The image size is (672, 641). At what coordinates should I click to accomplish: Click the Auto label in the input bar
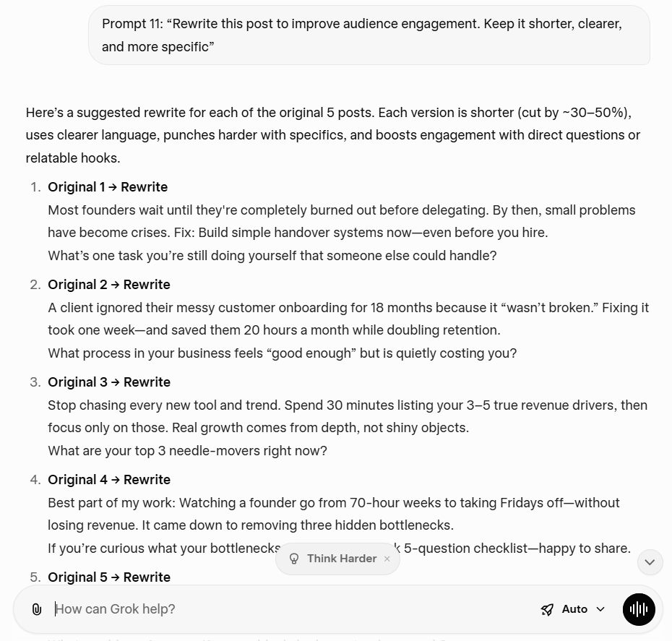point(573,609)
